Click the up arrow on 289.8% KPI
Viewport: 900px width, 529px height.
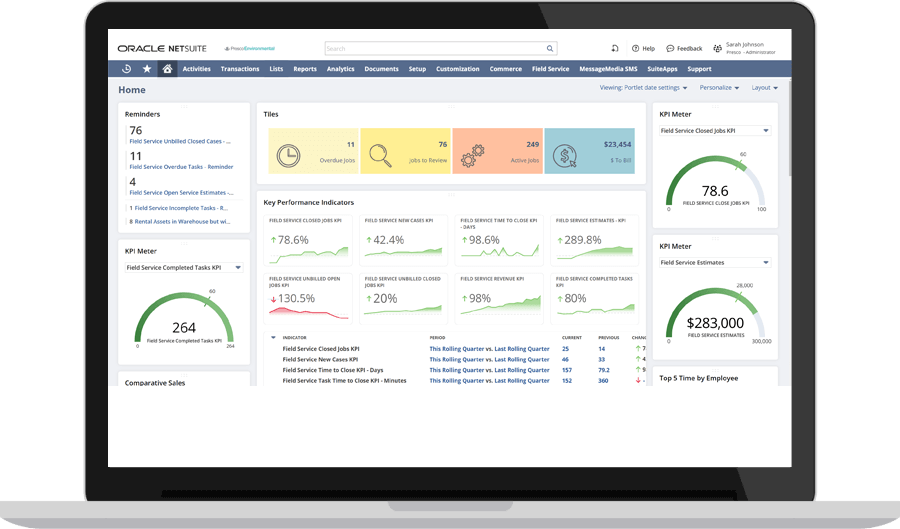pyautogui.click(x=560, y=240)
